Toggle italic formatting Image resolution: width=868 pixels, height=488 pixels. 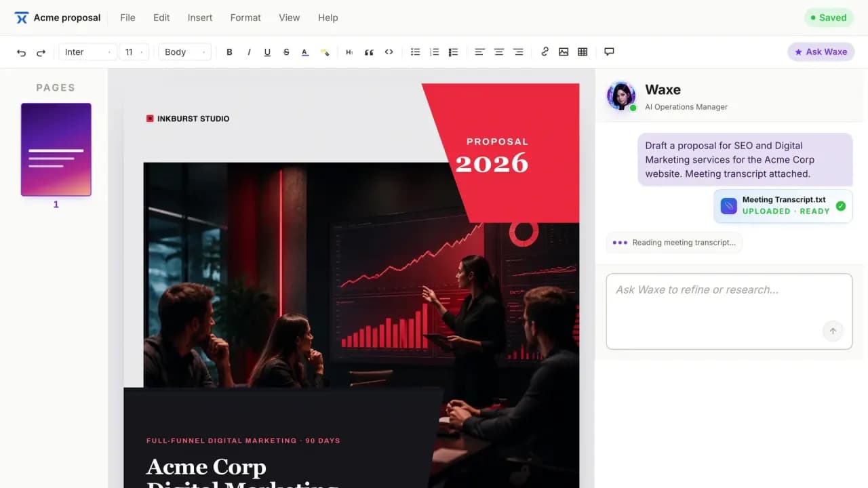[248, 52]
